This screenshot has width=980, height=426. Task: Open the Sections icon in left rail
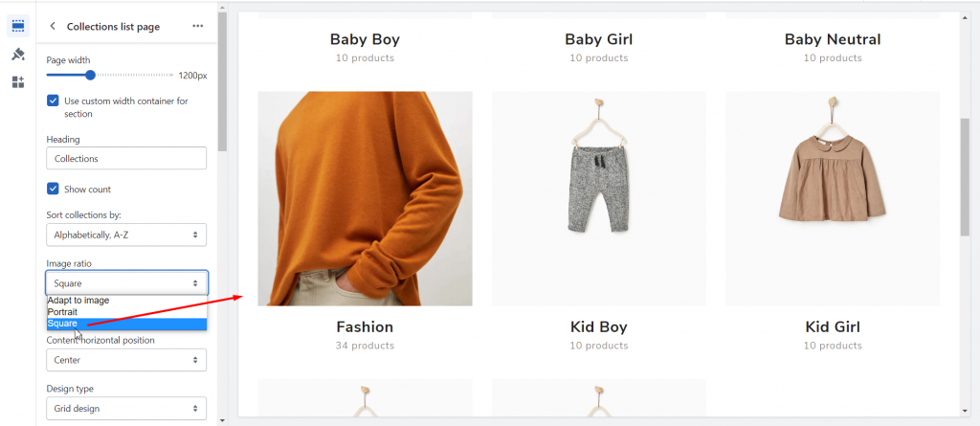pos(18,26)
